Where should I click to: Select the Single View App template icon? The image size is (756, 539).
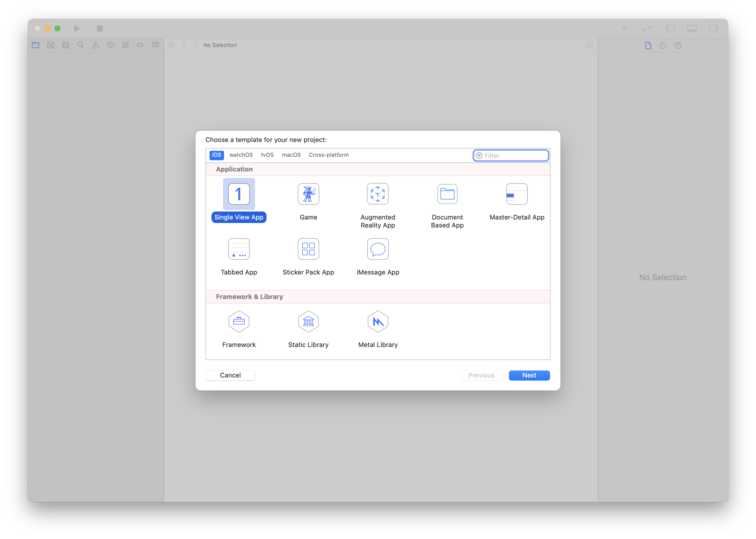[x=238, y=194]
